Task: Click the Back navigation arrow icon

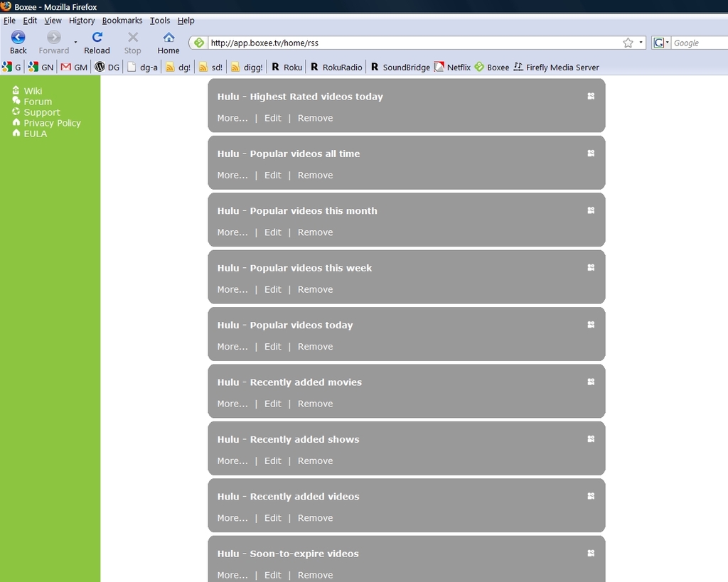Action: (18, 37)
